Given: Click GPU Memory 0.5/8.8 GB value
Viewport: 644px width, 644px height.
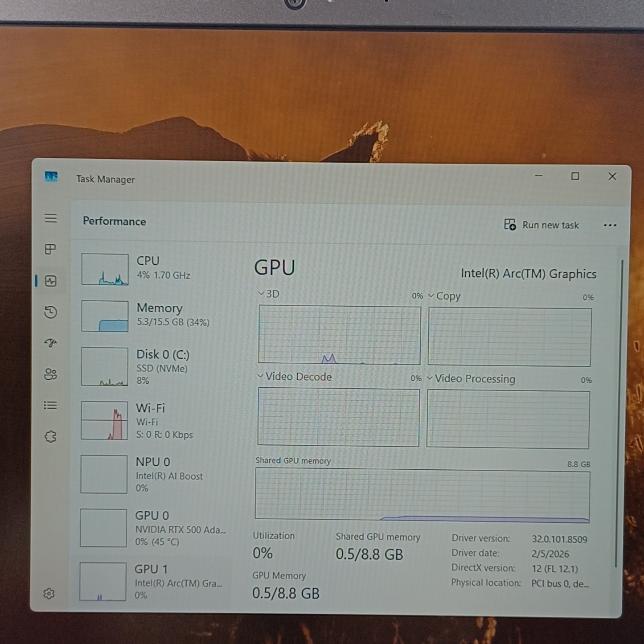Looking at the screenshot, I should [286, 593].
